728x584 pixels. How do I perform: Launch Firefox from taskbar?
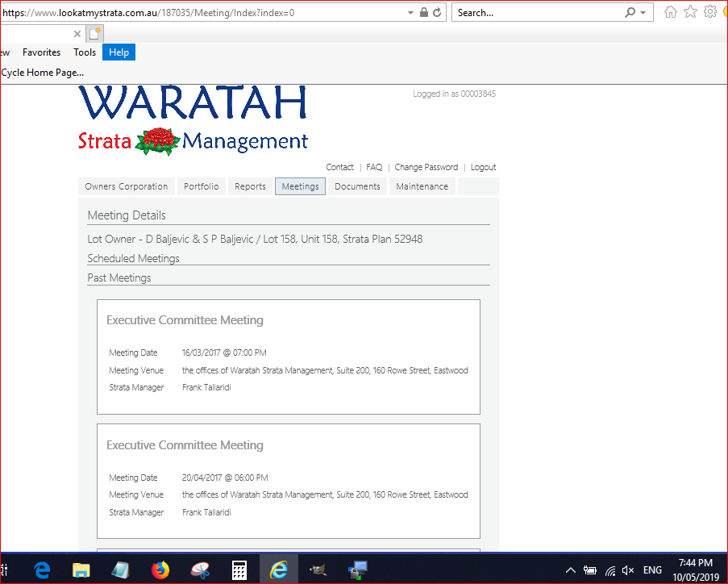(x=160, y=569)
